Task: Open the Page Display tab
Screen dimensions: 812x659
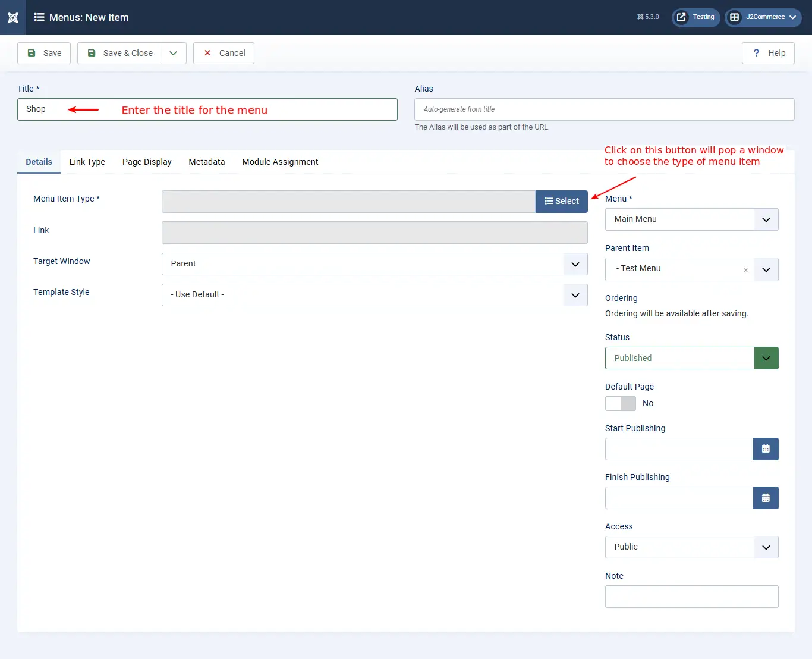Action: (x=147, y=162)
